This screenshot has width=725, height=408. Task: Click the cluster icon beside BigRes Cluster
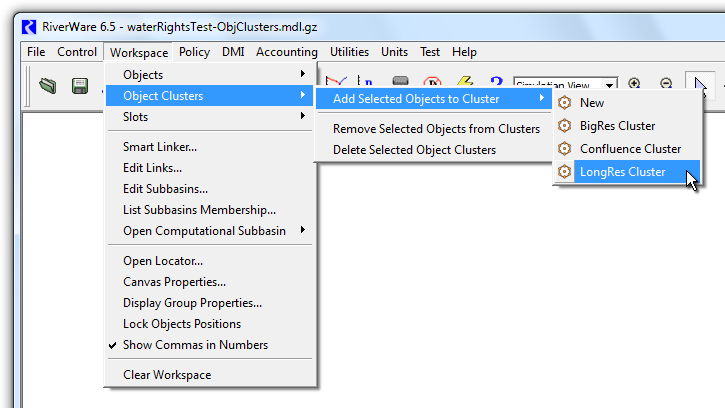click(564, 125)
